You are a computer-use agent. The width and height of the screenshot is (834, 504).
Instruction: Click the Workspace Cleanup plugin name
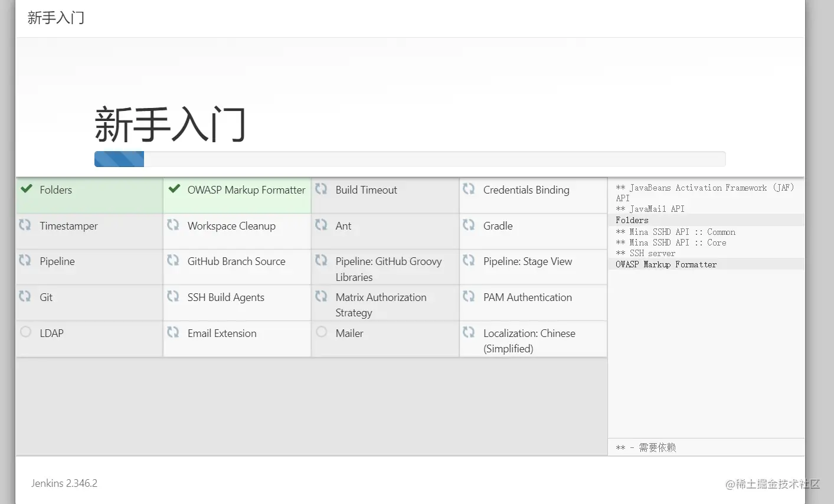pyautogui.click(x=231, y=226)
